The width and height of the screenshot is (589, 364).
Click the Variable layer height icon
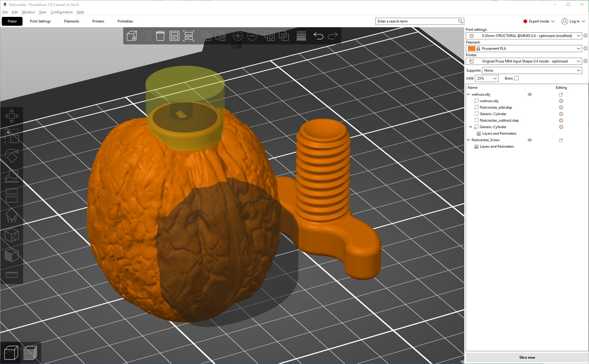pyautogui.click(x=301, y=36)
